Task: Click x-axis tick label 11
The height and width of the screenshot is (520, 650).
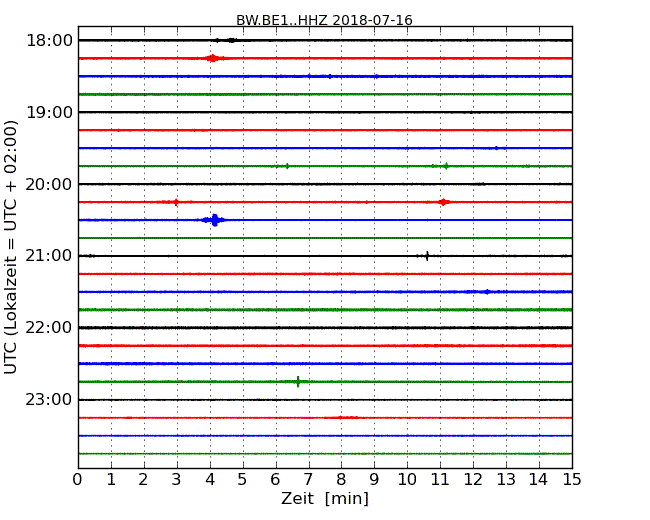Action: pyautogui.click(x=440, y=480)
